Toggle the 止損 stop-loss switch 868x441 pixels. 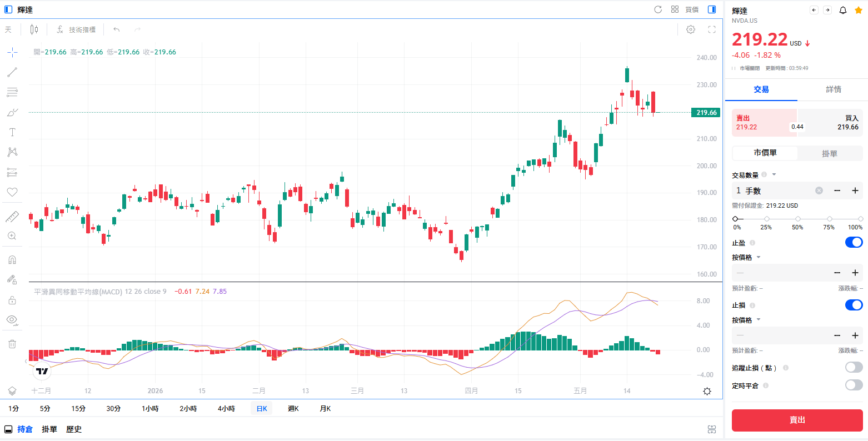[854, 305]
